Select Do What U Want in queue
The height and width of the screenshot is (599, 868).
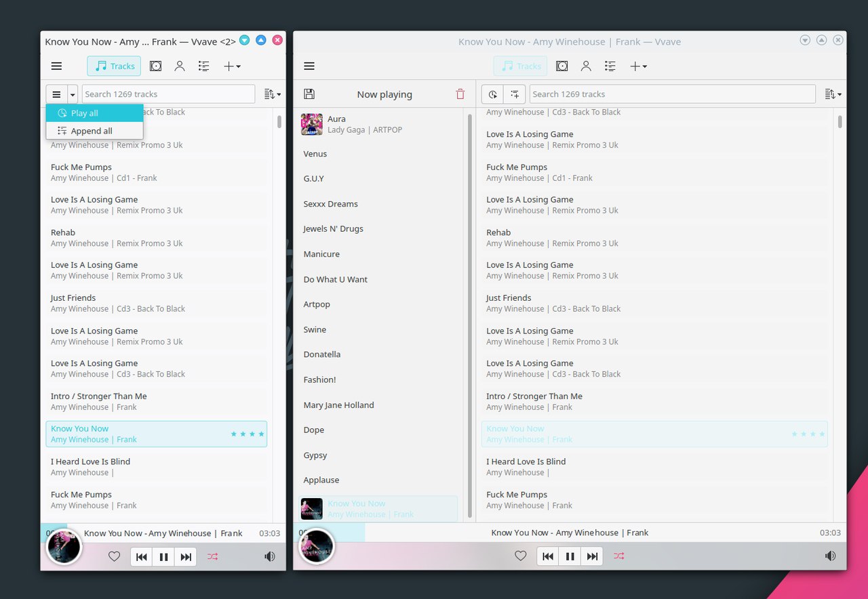click(x=380, y=279)
